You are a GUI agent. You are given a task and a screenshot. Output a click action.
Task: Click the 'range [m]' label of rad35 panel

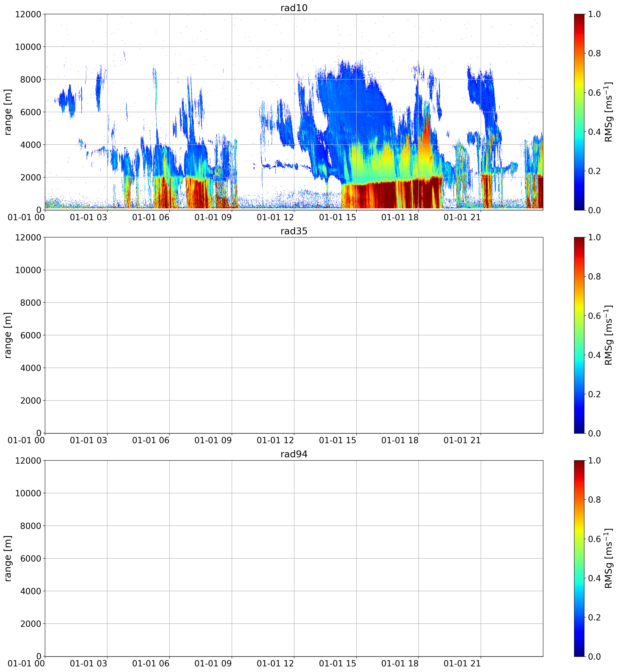pos(8,335)
